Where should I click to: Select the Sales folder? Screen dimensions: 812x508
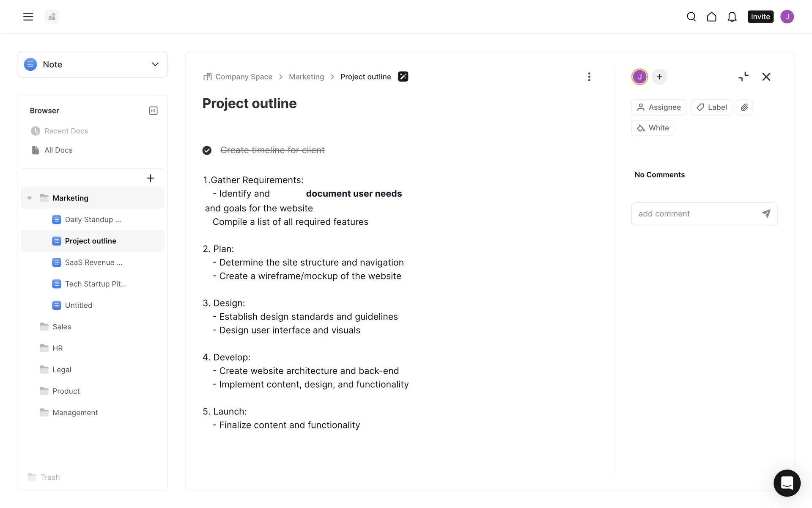pos(62,327)
